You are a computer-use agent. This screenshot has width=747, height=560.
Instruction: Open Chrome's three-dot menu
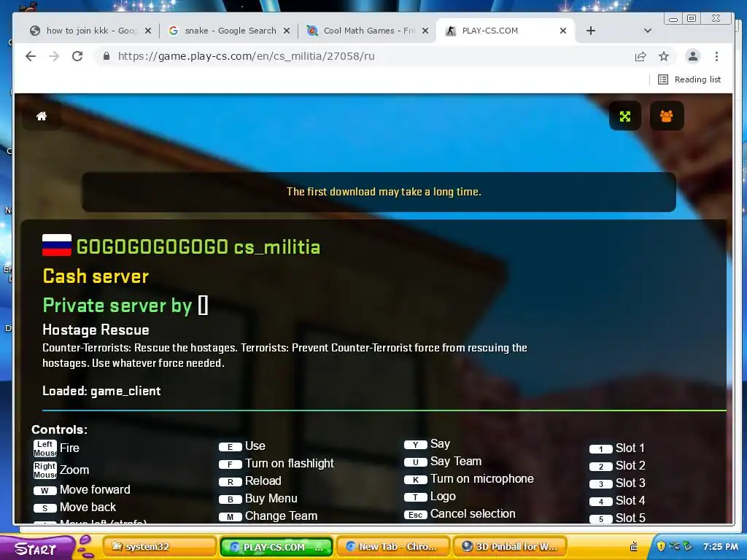[716, 56]
